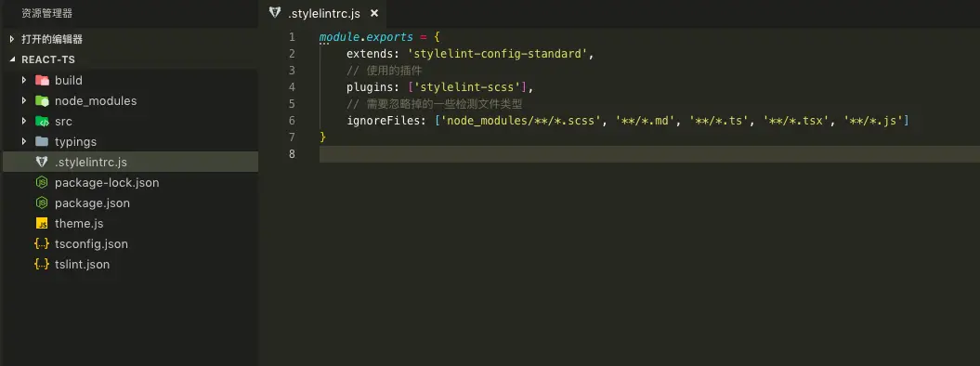Open package-lock.json file
The image size is (980, 366).
107,182
